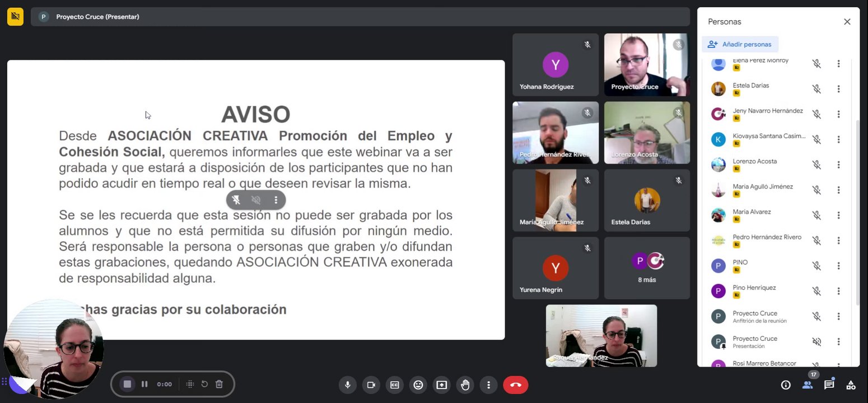The width and height of the screenshot is (868, 403).
Task: Open more options for Maria Alvarez
Action: [x=838, y=215]
